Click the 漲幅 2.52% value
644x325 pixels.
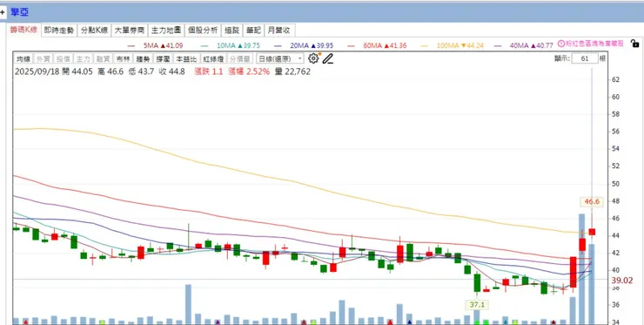pos(249,71)
